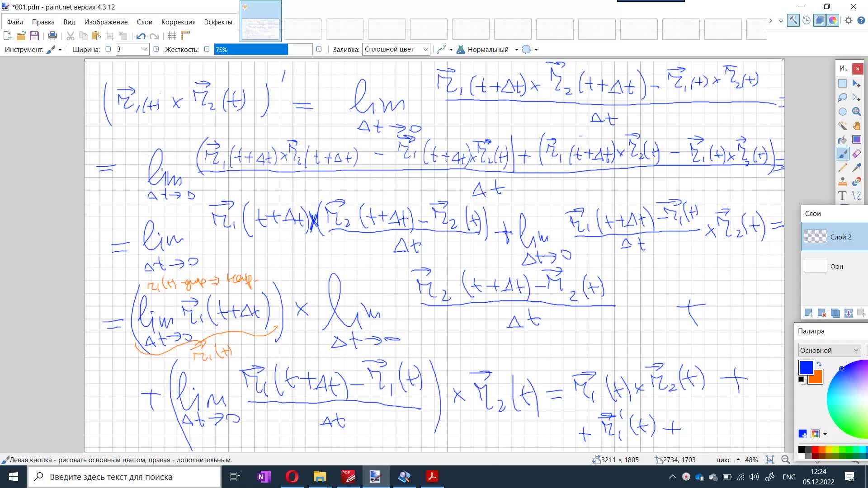Open the Ширина brush width dropdown

145,49
